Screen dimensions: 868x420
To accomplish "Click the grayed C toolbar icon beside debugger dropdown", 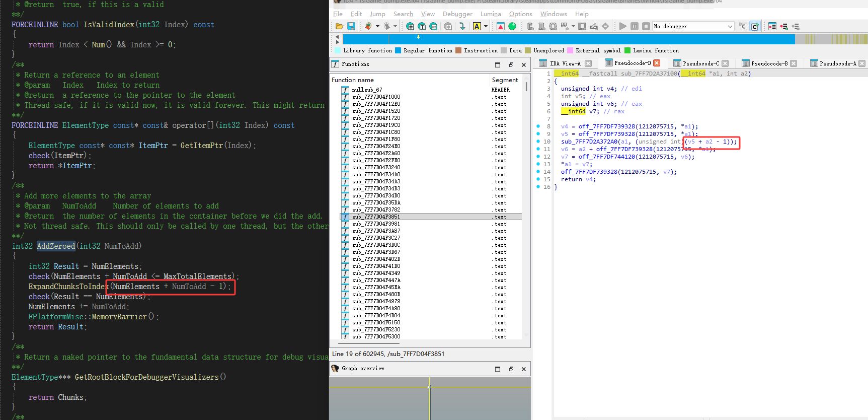I will coord(743,26).
